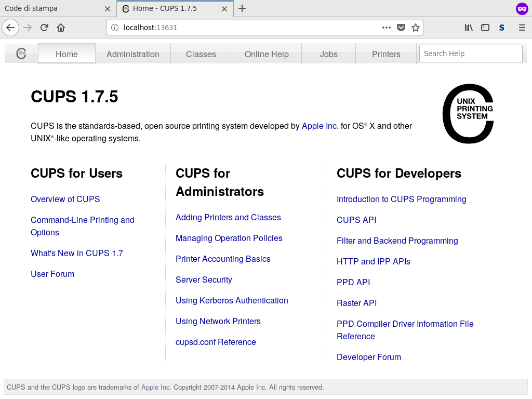
Task: Open the Jobs navigation tab
Action: pyautogui.click(x=328, y=54)
